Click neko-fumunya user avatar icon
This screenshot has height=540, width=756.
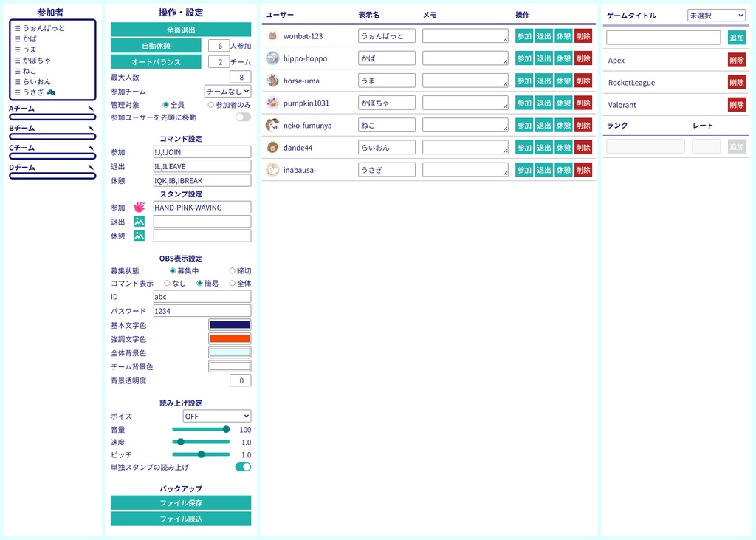272,125
